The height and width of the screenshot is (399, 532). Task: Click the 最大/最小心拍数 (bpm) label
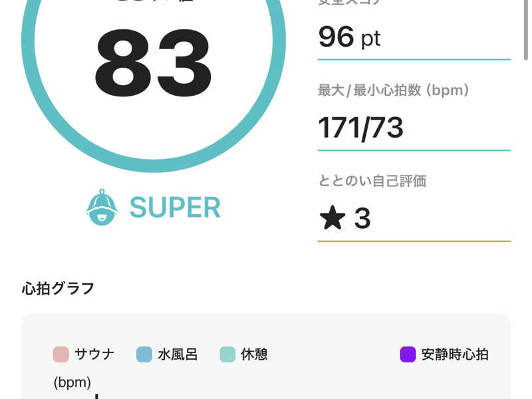tap(394, 90)
